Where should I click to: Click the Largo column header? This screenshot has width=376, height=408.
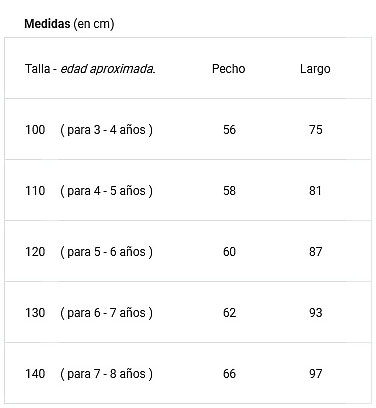pyautogui.click(x=315, y=69)
